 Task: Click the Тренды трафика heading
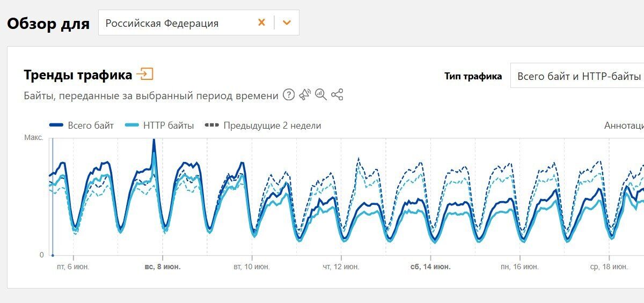[x=78, y=75]
